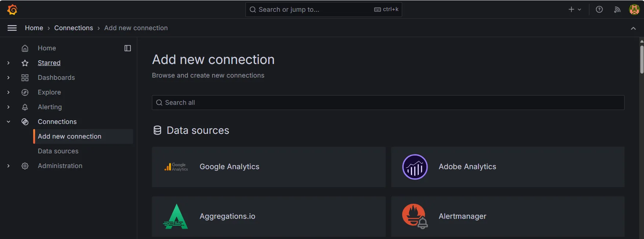Click the Administration gear icon
The height and width of the screenshot is (239, 644).
tap(25, 166)
